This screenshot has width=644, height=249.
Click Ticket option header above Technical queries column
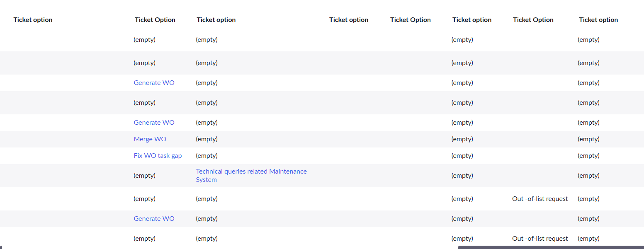[216, 20]
